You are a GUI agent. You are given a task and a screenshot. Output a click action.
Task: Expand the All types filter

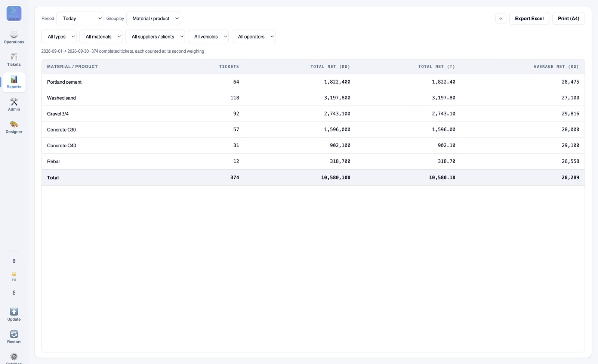[x=59, y=37]
